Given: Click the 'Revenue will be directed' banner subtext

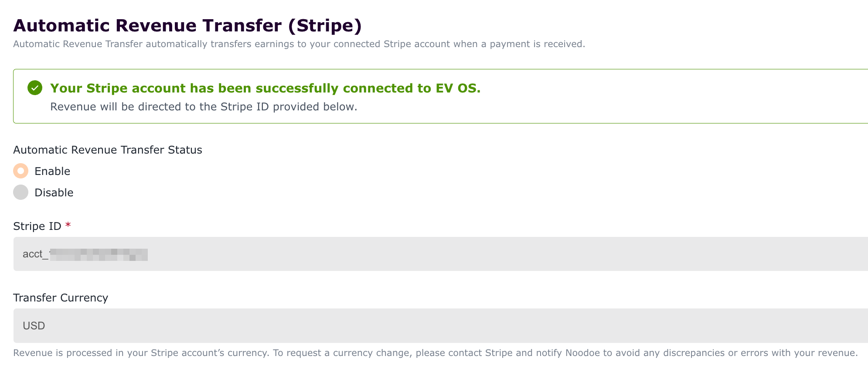Looking at the screenshot, I should [x=204, y=107].
